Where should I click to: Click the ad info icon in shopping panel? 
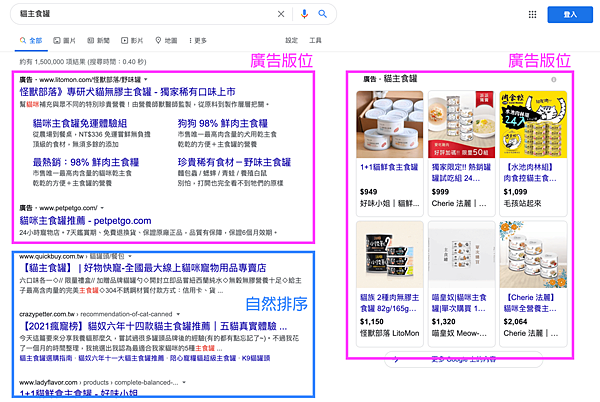pyautogui.click(x=553, y=80)
